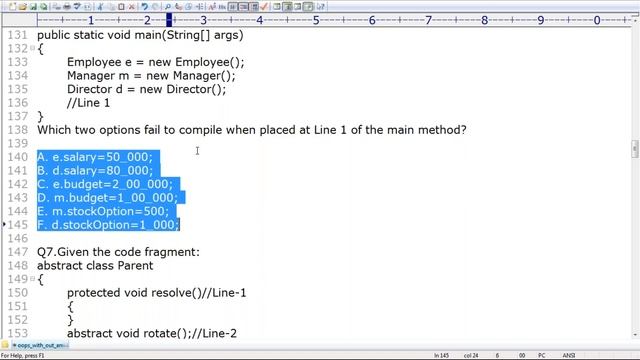Click the red Delete X icon

[131, 7]
